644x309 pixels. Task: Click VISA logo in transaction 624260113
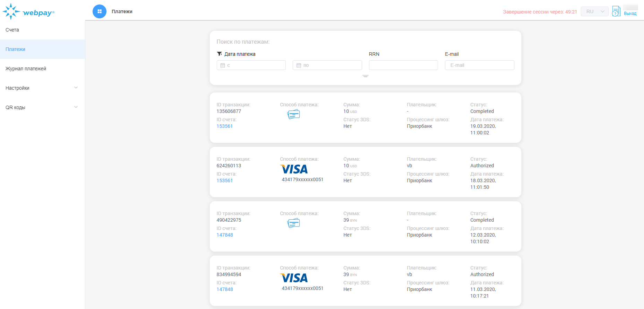point(294,169)
